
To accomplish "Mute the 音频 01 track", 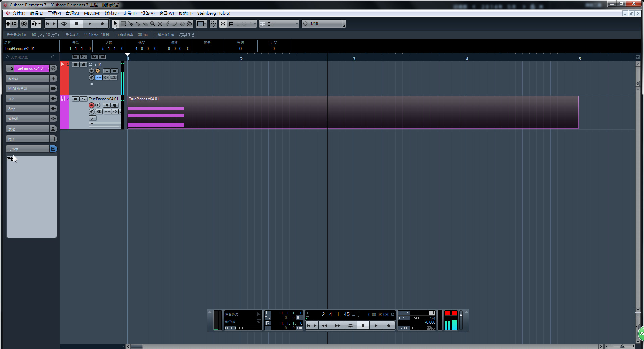I will [x=76, y=65].
